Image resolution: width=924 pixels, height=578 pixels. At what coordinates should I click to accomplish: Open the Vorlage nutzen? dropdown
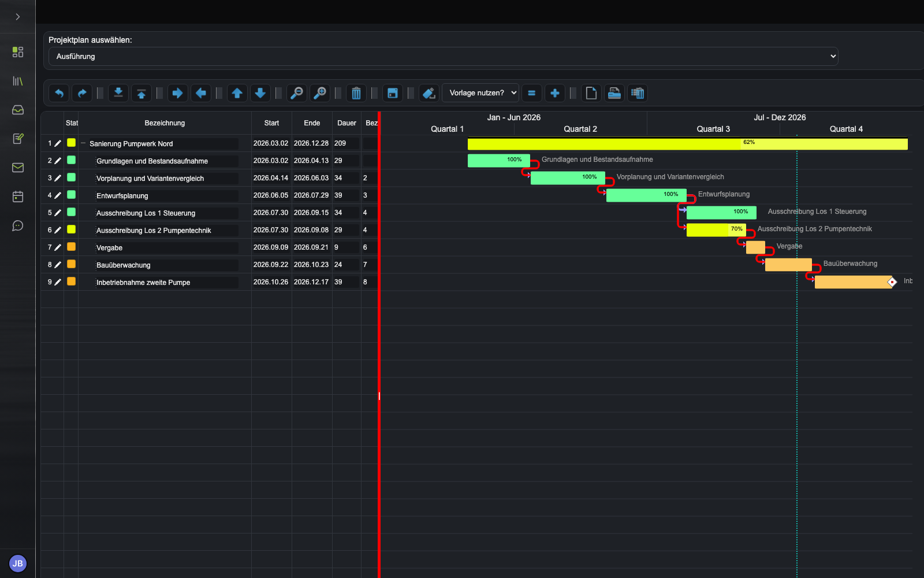[480, 93]
